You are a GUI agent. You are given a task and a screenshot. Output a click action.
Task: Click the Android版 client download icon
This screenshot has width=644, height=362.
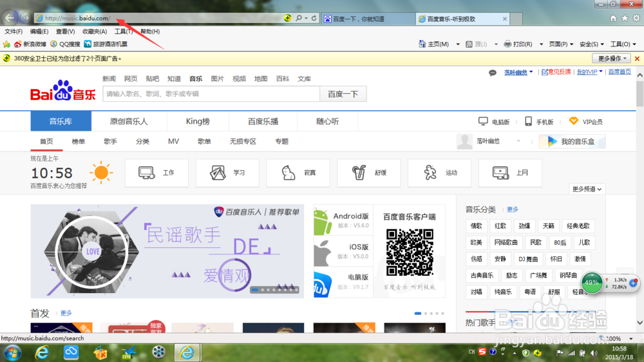coord(323,221)
